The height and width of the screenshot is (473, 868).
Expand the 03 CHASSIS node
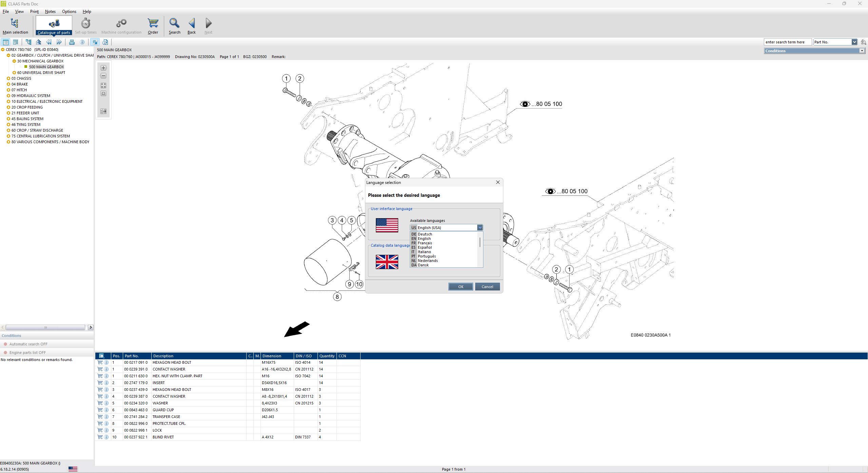8,78
